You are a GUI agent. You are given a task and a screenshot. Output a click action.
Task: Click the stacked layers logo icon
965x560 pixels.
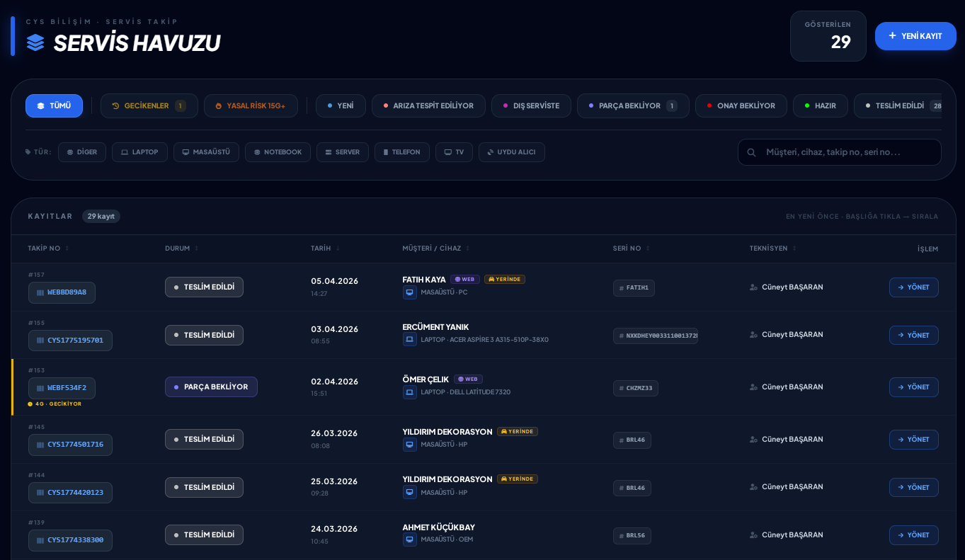click(35, 42)
